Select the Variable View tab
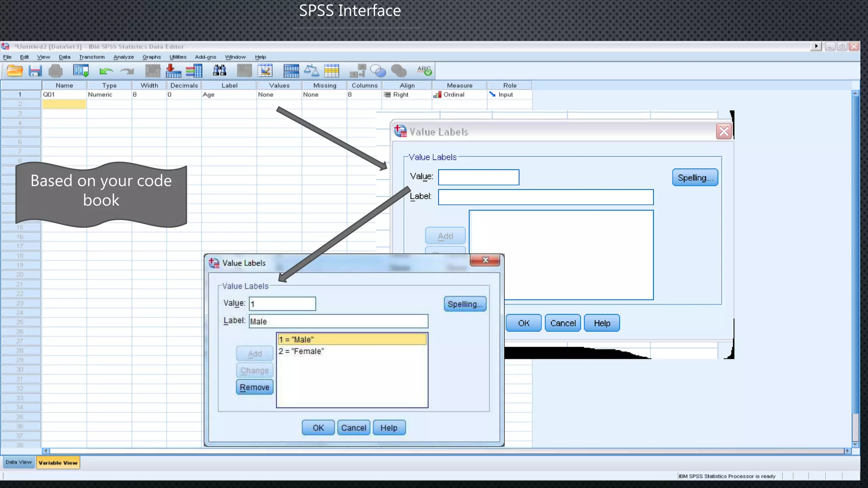Viewport: 868px width, 488px height. pyautogui.click(x=58, y=463)
